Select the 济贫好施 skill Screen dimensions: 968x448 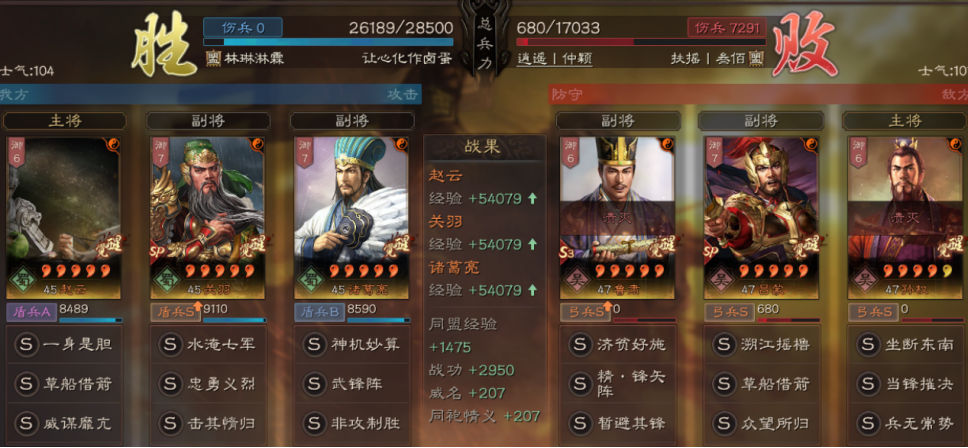pos(618,344)
